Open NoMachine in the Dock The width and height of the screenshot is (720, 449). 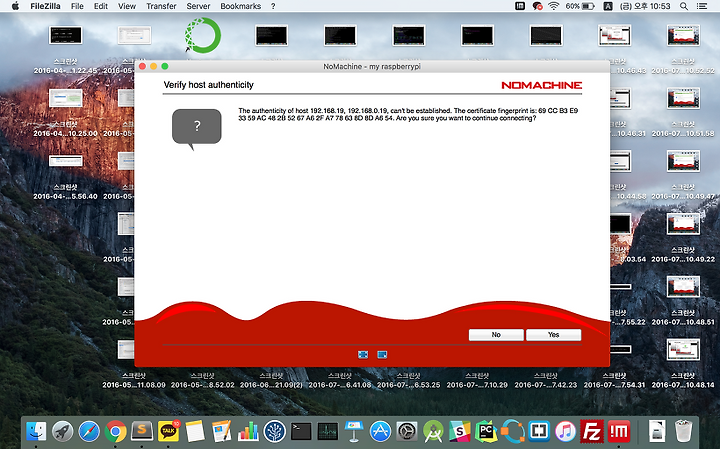click(x=619, y=431)
